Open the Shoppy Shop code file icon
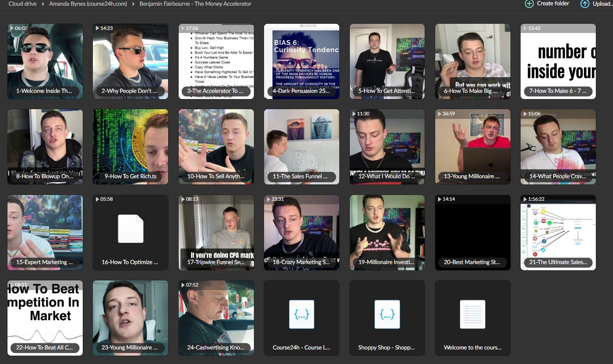The image size is (613, 364). pos(387,314)
